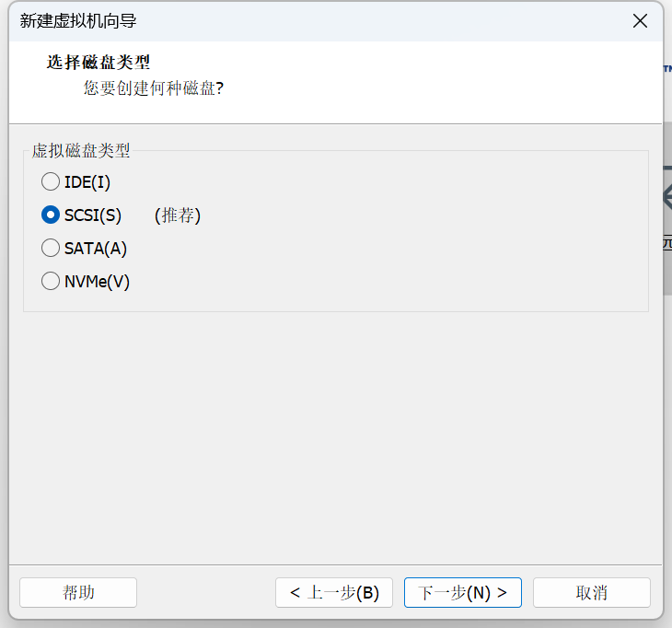The height and width of the screenshot is (628, 672).
Task: Click the 虚拟磁盘类型 group label
Action: click(x=81, y=151)
